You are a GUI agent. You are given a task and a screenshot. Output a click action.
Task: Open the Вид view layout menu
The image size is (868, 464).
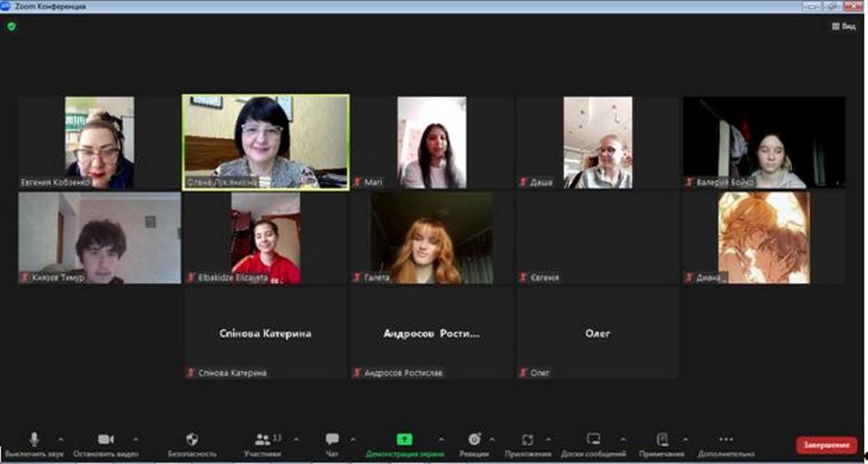coord(844,26)
